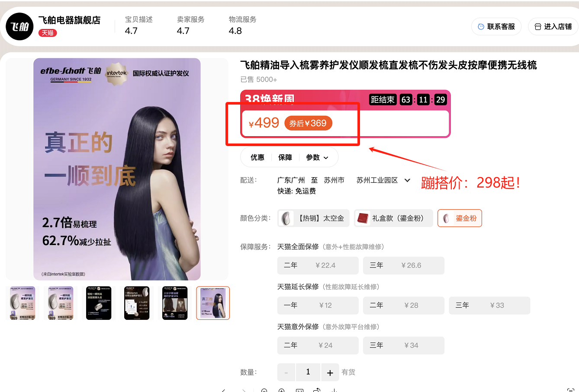The width and height of the screenshot is (579, 392).
Task: Select the 【热销】太空金 color option
Action: [x=313, y=218]
